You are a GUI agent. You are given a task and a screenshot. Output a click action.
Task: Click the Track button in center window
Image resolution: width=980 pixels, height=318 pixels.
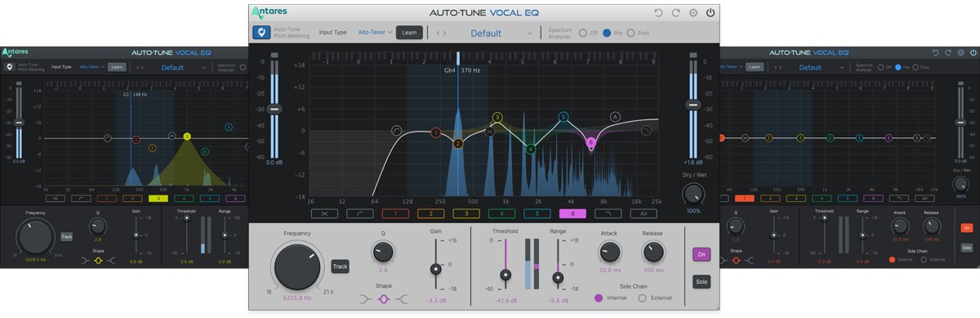340,266
